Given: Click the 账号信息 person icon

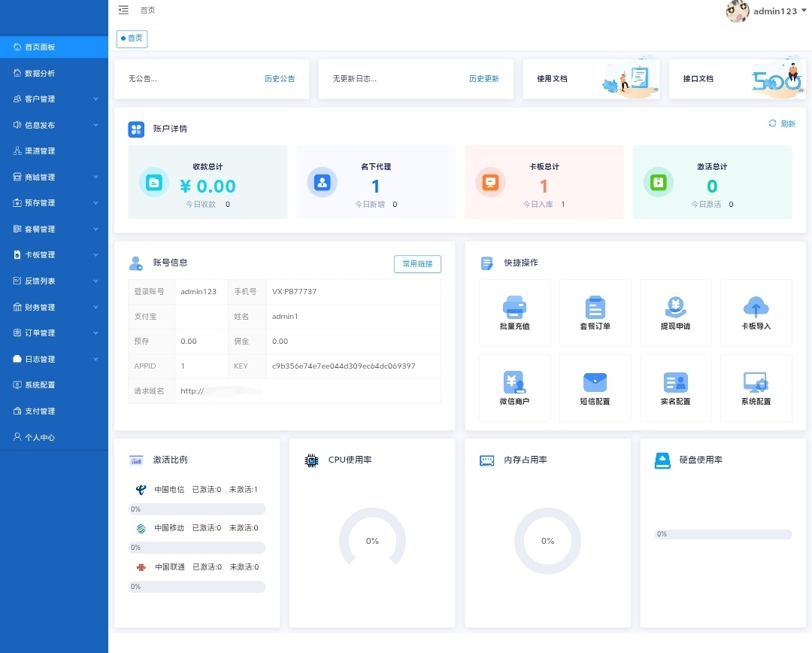Looking at the screenshot, I should click(x=135, y=263).
